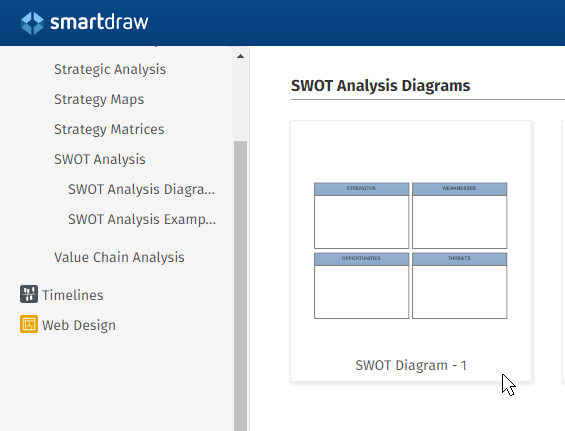Click the SWOT Diagram - 1 caption
This screenshot has width=565, height=431.
point(411,365)
